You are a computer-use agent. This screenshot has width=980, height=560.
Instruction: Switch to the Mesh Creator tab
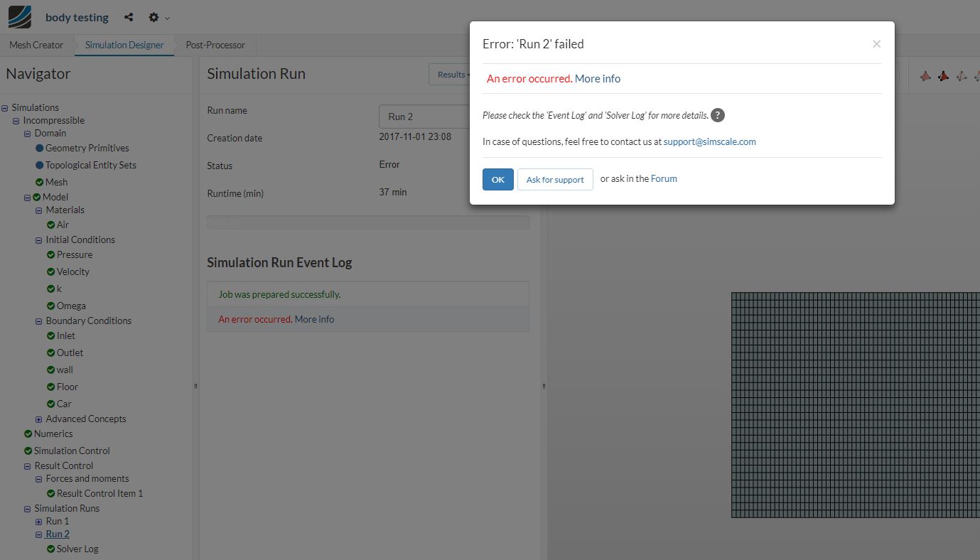(x=36, y=44)
